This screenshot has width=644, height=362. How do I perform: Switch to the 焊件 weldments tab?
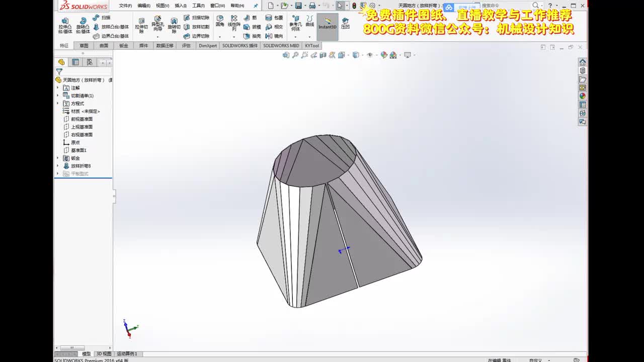[x=143, y=46]
